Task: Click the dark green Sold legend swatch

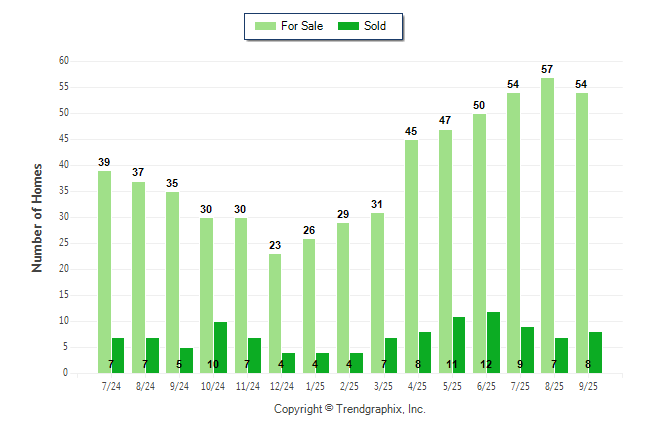Action: pos(349,26)
